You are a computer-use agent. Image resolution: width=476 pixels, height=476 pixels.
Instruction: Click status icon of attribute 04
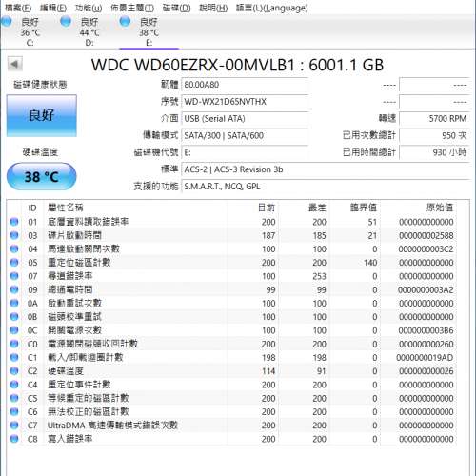(14, 249)
